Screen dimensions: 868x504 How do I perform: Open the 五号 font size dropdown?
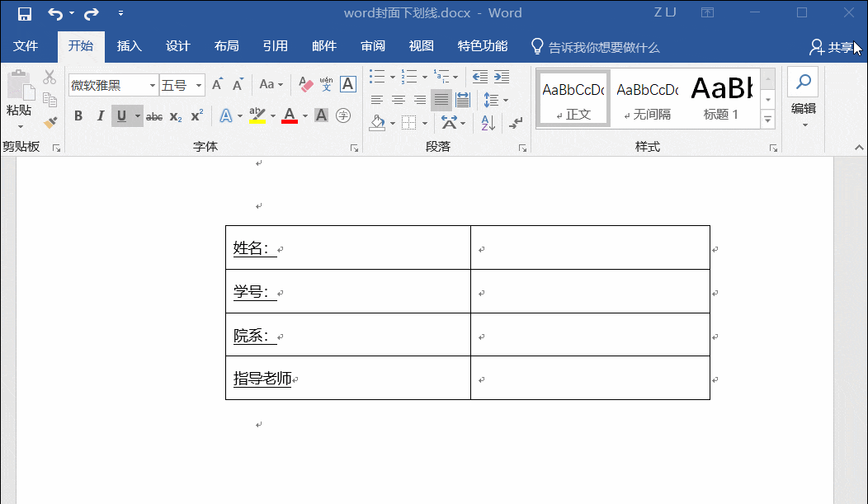[198, 85]
